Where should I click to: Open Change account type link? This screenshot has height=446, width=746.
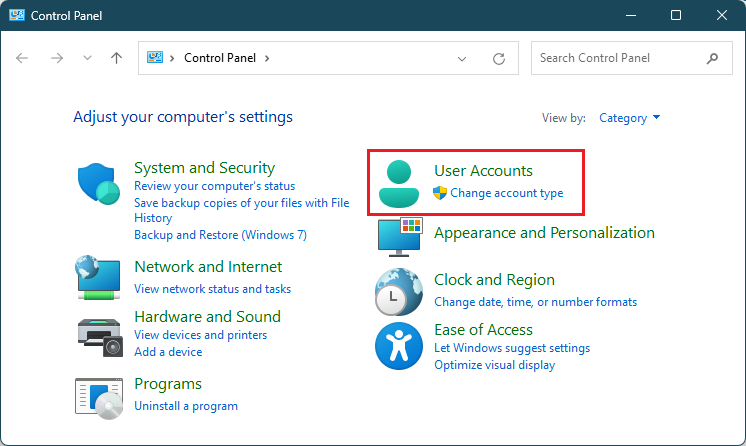click(506, 193)
